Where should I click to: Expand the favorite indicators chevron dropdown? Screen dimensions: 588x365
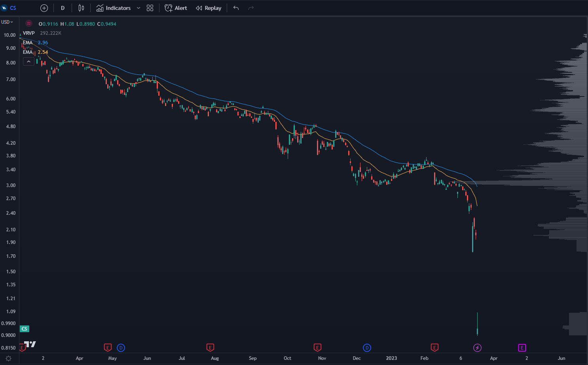[138, 8]
